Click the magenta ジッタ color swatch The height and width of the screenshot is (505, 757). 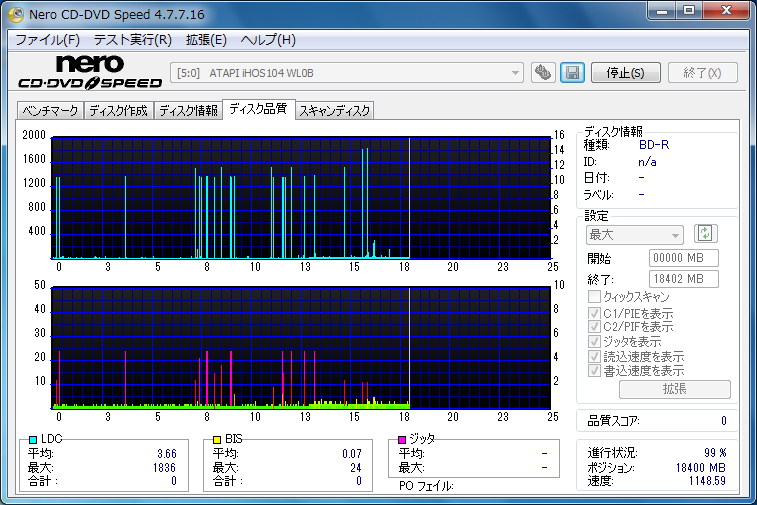[402, 439]
